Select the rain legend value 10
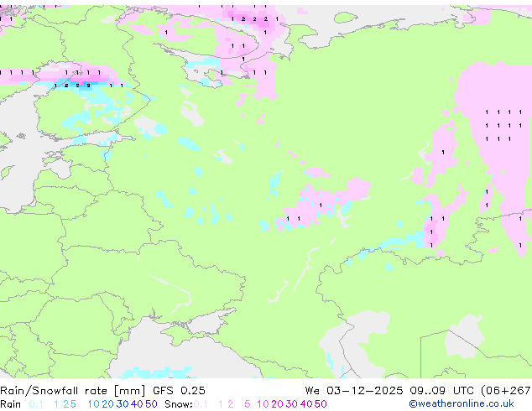 [x=93, y=404]
